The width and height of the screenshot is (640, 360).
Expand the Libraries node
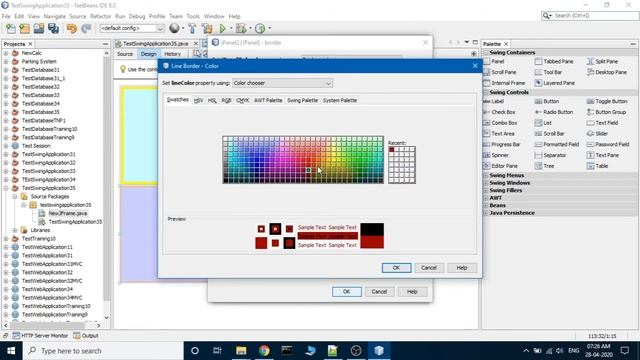click(x=15, y=231)
